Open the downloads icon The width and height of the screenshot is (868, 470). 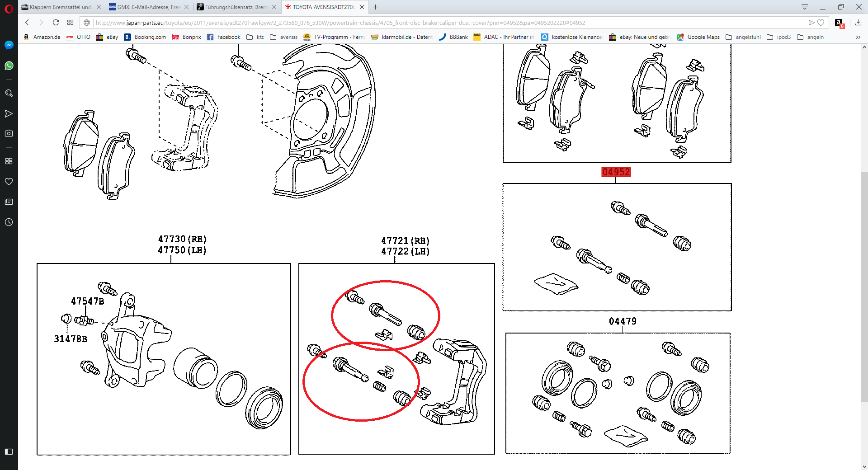(858, 23)
